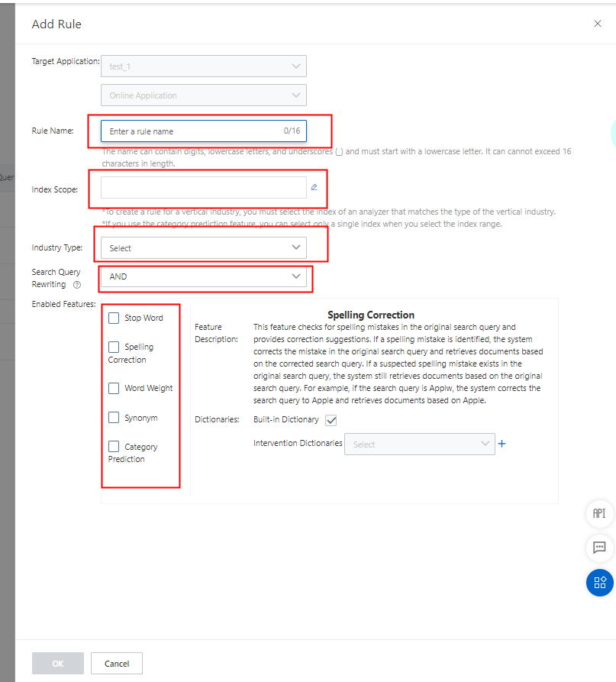The height and width of the screenshot is (682, 616).
Task: Click the Rule Name input field
Action: point(204,131)
